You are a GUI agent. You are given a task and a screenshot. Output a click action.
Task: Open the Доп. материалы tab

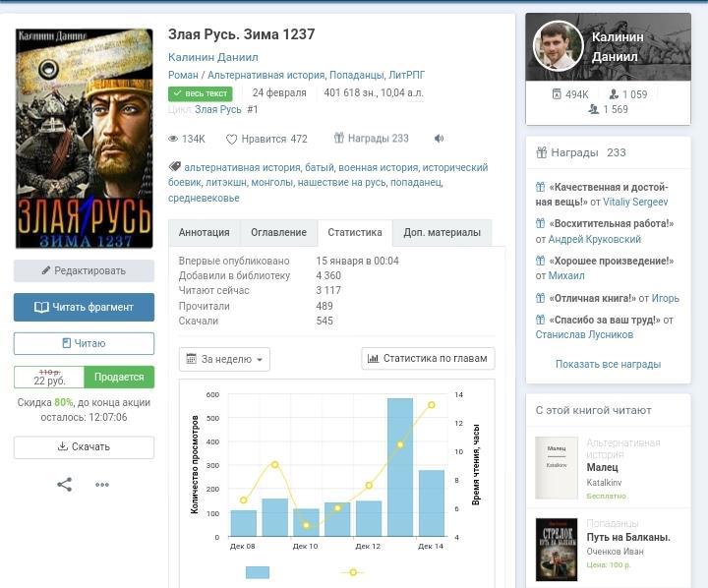click(x=442, y=233)
